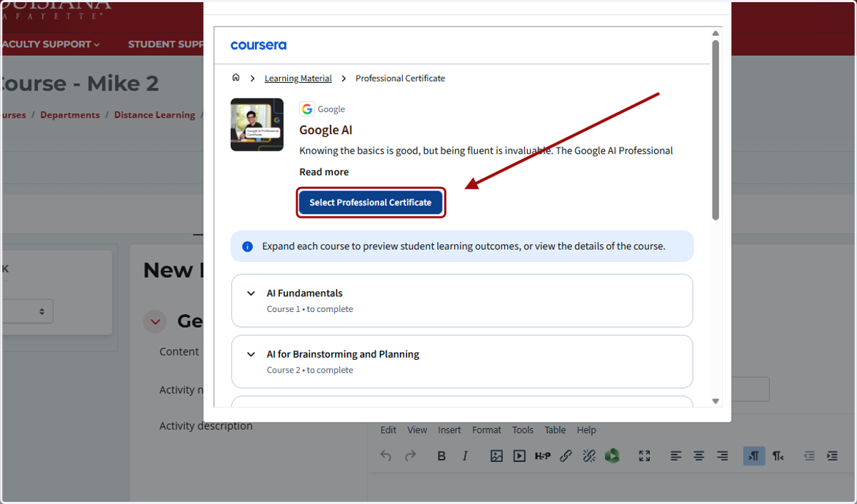Click the H5P content icon
Screen dimensions: 857x504
(x=543, y=455)
